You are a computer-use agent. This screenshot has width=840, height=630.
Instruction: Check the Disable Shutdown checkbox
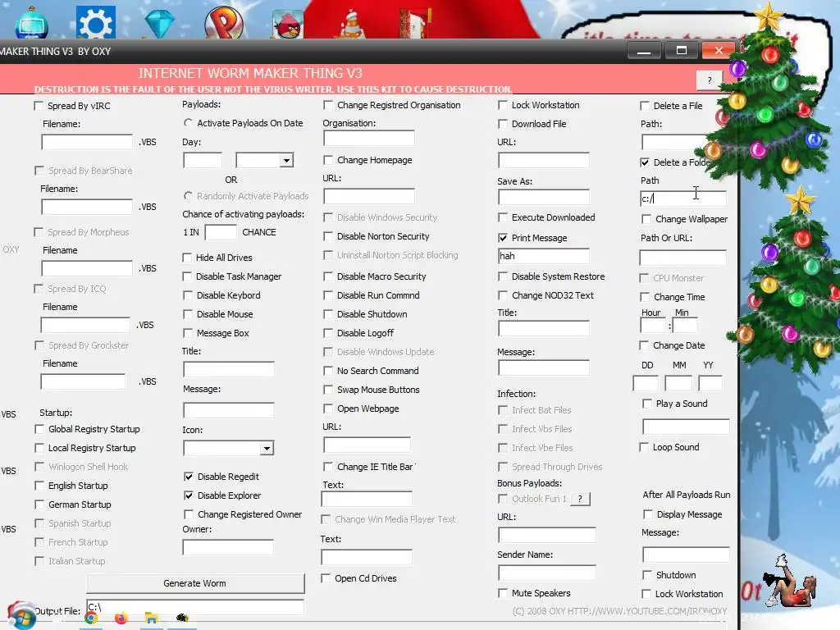coord(328,314)
